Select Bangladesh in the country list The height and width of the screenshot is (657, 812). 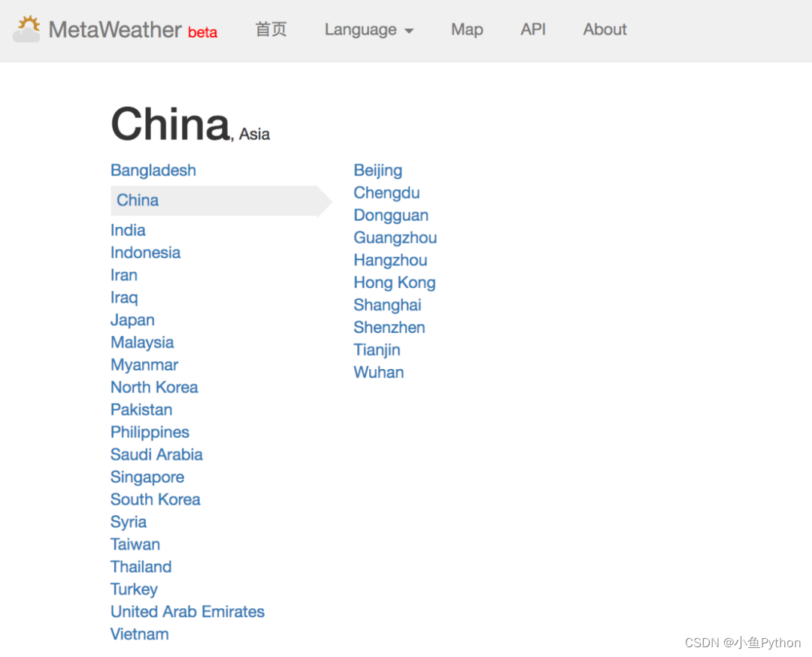pyautogui.click(x=153, y=171)
